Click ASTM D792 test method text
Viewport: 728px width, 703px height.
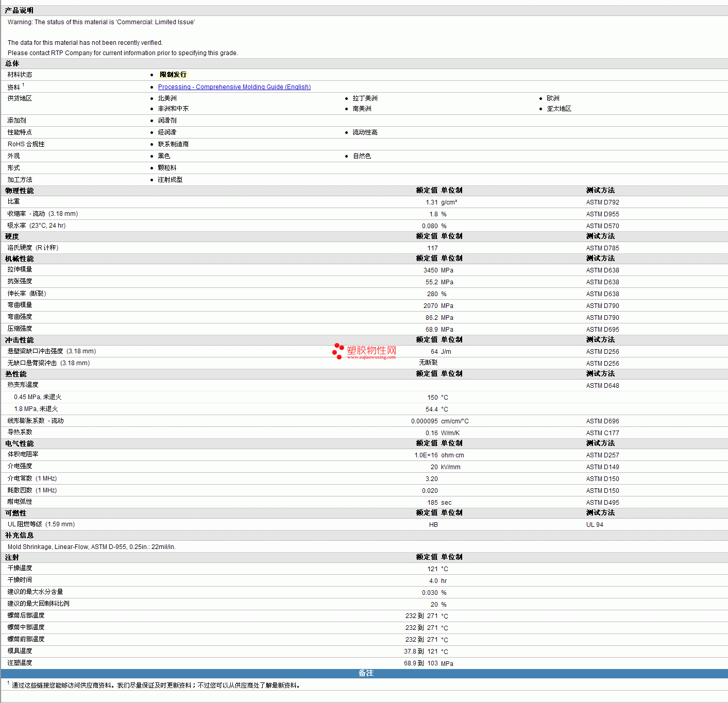pyautogui.click(x=603, y=202)
